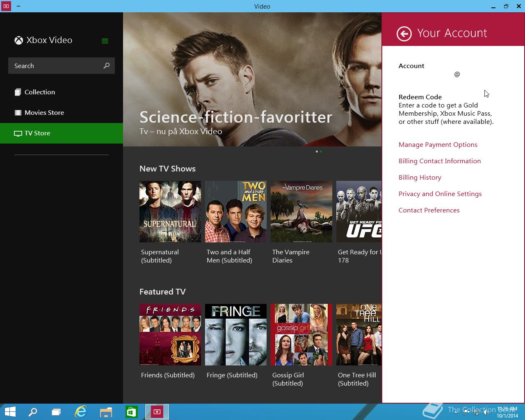Click the Science-fiction-favoritter banner title
This screenshot has height=420, width=525.
click(236, 117)
